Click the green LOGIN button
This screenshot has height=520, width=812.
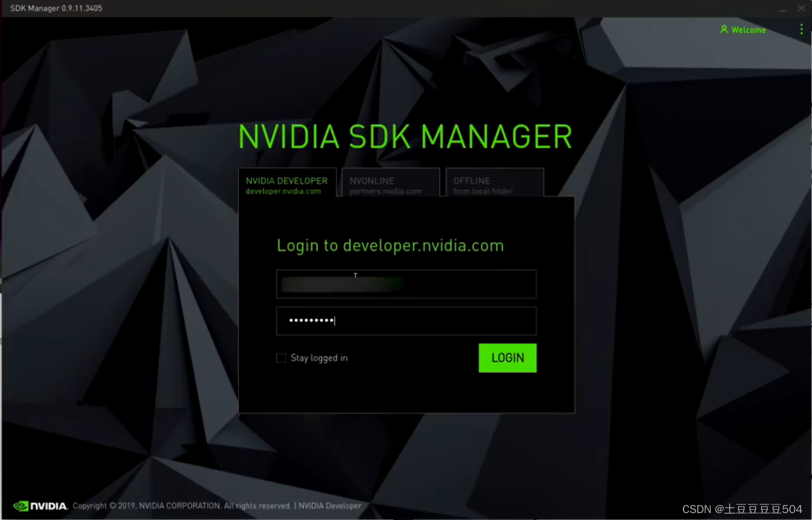click(507, 357)
